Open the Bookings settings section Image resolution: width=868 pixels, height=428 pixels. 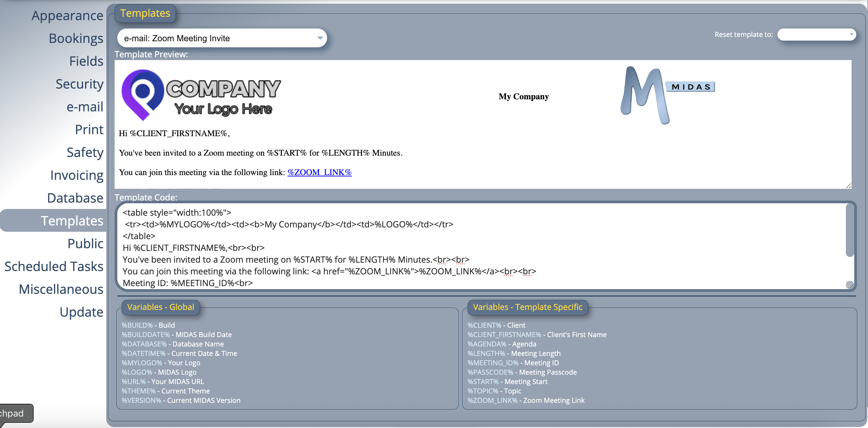pos(76,39)
